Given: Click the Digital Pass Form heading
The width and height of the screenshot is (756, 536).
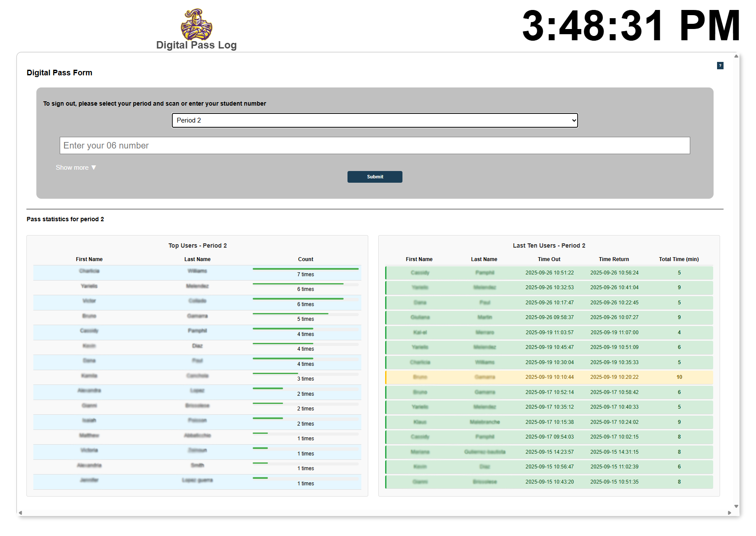Looking at the screenshot, I should point(59,72).
